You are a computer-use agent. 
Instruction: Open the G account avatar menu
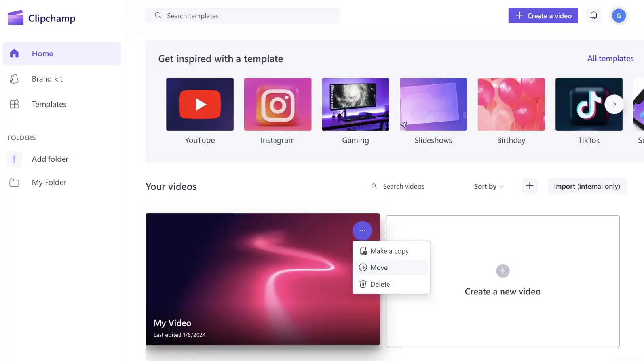coord(619,16)
